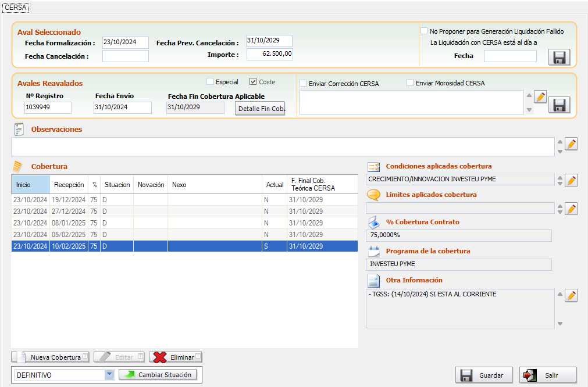Edit Límites aplicados cobertura with pencil
588x387 pixels.
click(571, 209)
